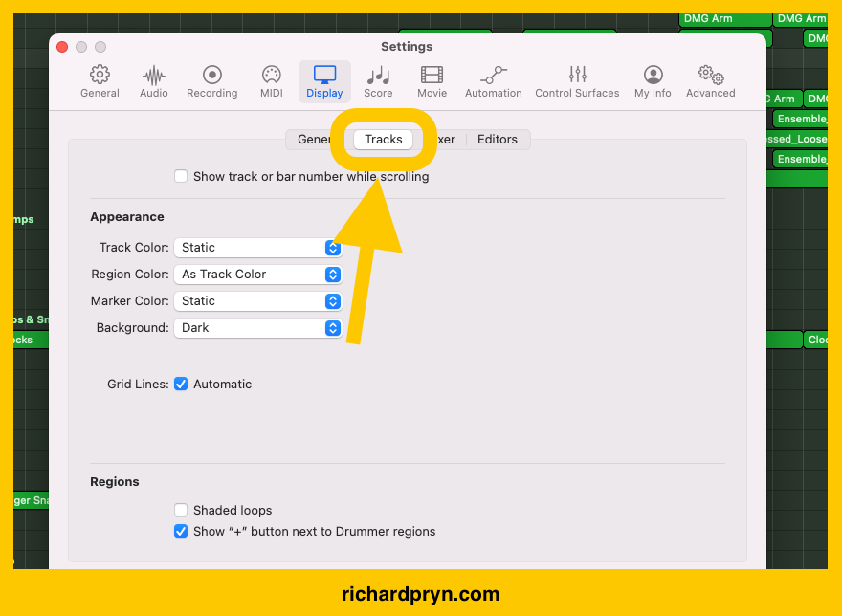Open the Audio settings pane

click(x=154, y=81)
